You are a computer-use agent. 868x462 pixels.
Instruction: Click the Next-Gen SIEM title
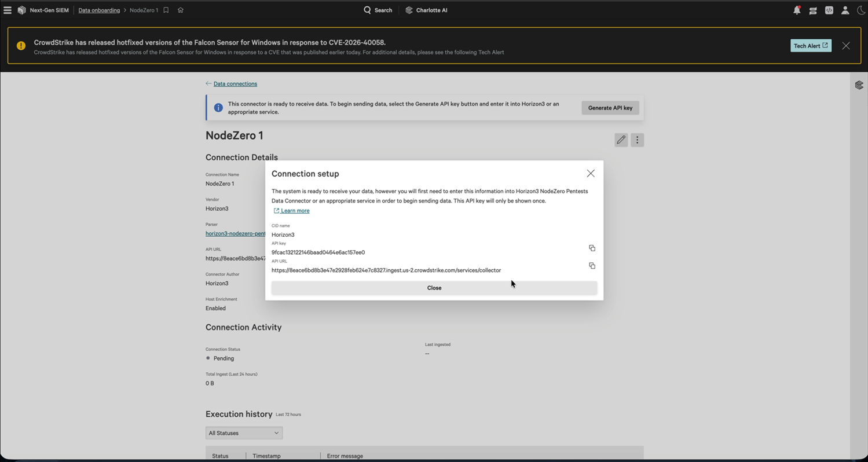tap(49, 10)
